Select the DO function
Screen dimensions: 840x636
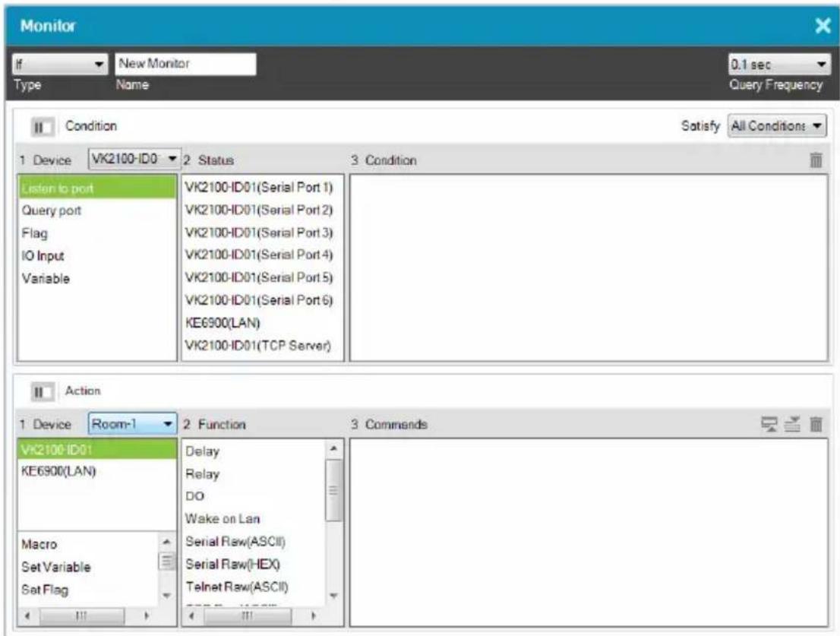(254, 496)
